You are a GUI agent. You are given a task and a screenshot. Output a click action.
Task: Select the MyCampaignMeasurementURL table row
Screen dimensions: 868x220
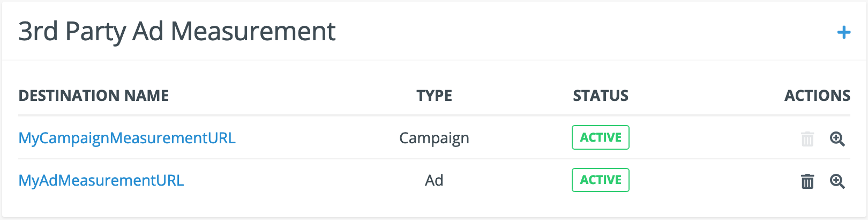pyautogui.click(x=321, y=138)
